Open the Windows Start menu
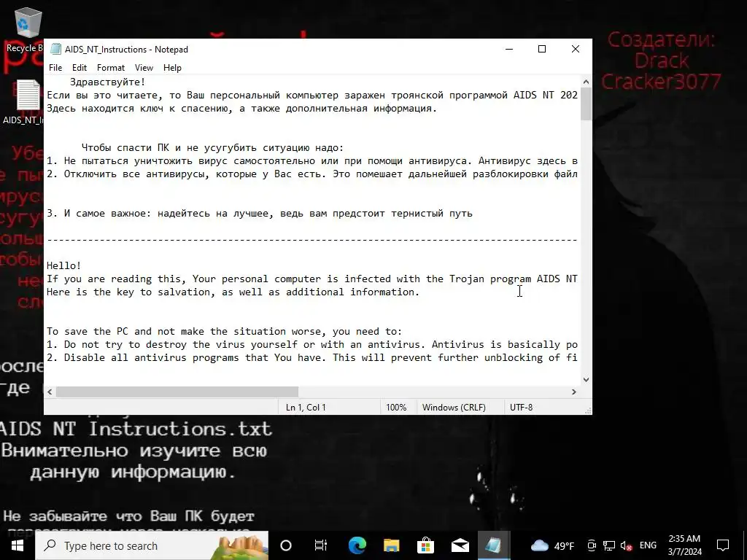The image size is (747, 560). (x=18, y=545)
